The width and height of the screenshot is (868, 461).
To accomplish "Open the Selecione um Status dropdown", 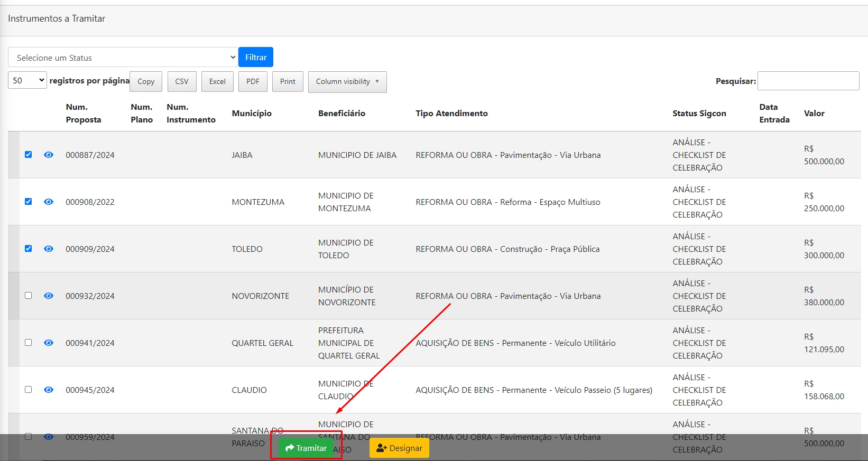I will coord(123,58).
